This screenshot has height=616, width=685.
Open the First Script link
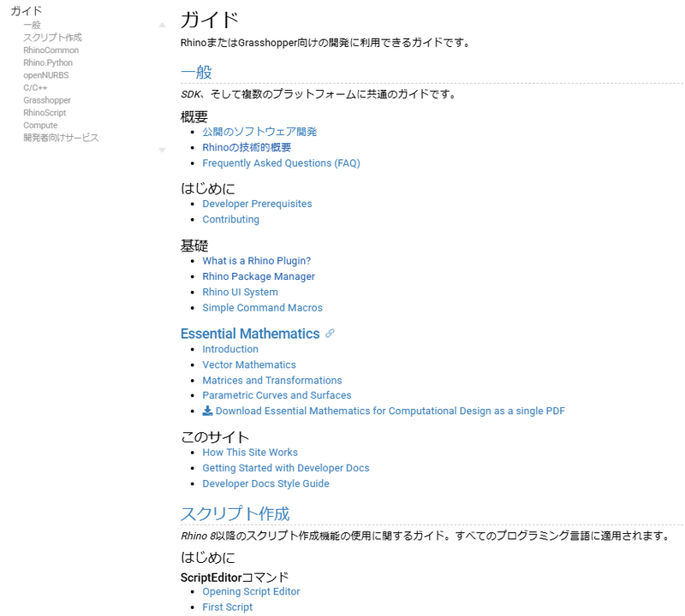(227, 607)
